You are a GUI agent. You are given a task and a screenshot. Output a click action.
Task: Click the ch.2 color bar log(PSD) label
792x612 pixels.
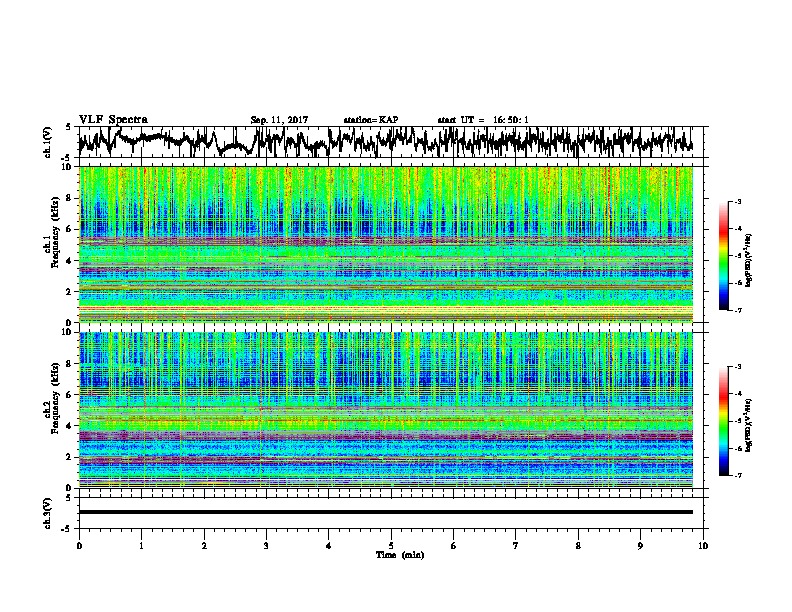[749, 425]
